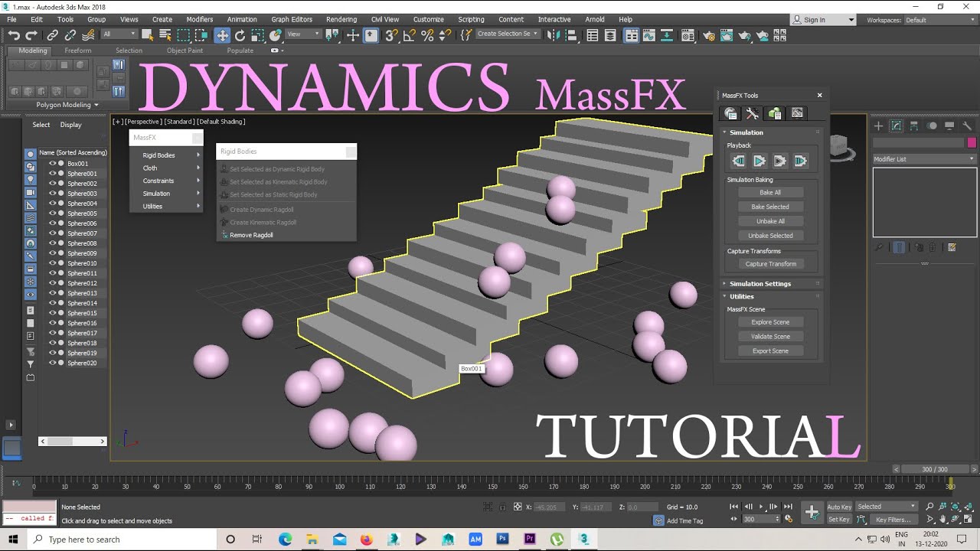This screenshot has width=980, height=551.
Task: Switch to the Freeform ribbon tab
Action: [x=78, y=51]
